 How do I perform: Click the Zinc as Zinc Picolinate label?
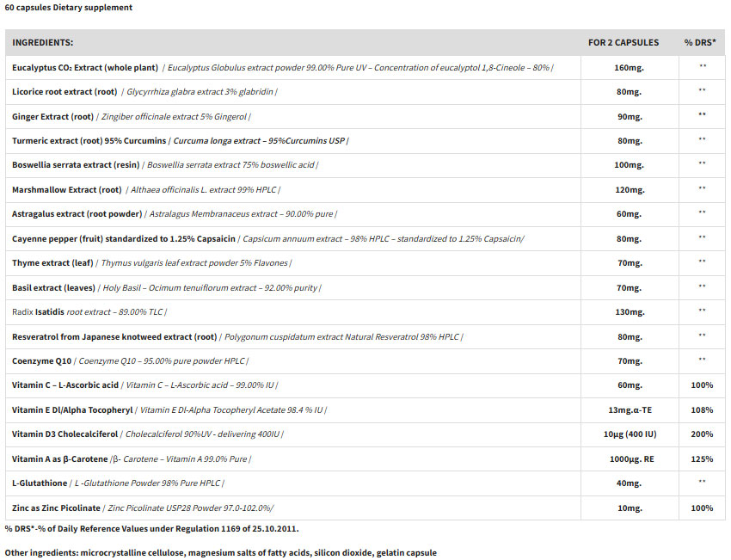click(56, 508)
